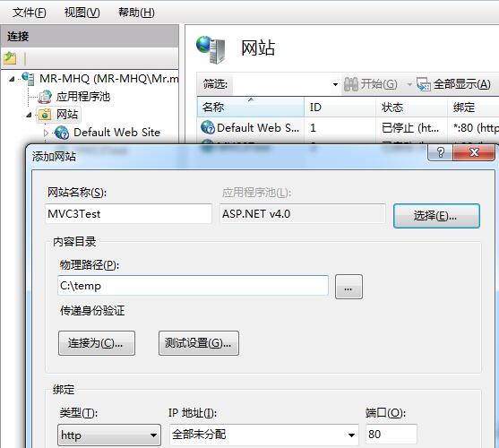Sort by the ID column header

point(340,108)
